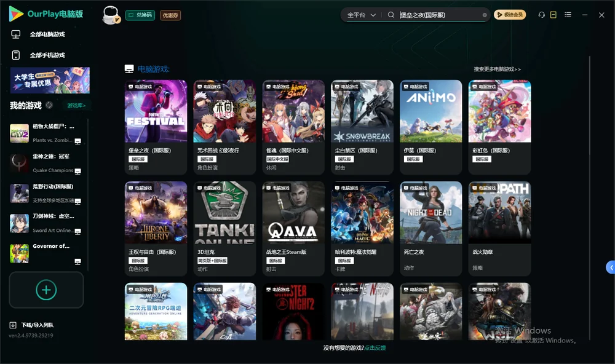
Task: Click the PC icon beside Plants vs. Zombies
Action: [77, 141]
